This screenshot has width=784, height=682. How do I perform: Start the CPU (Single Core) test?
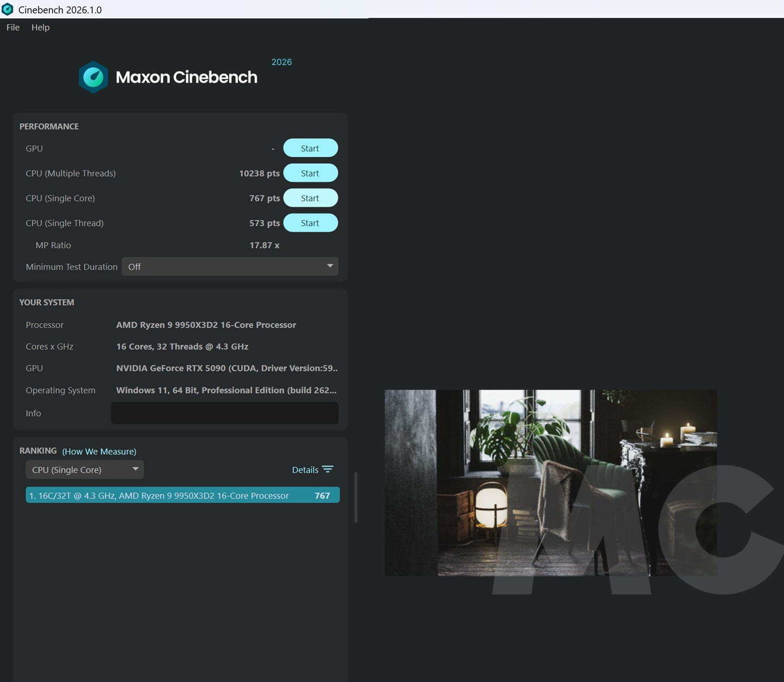coord(310,198)
